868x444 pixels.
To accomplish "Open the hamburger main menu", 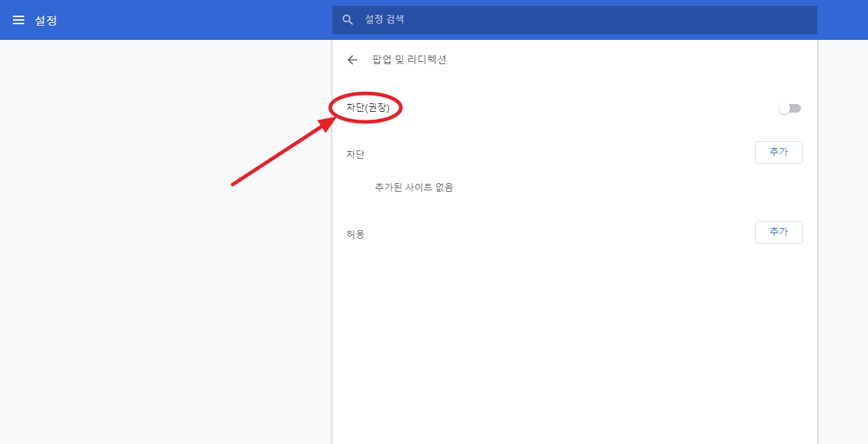I will coord(19,20).
